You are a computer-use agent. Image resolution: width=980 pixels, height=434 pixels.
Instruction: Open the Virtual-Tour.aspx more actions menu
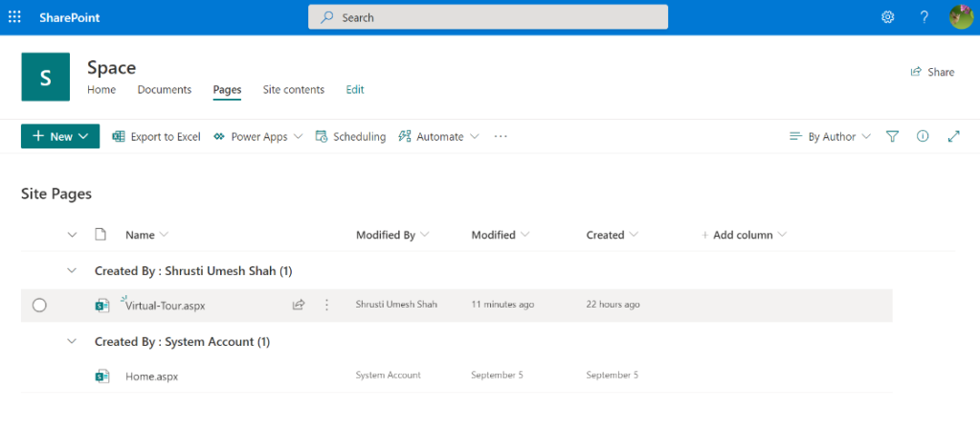tap(326, 306)
